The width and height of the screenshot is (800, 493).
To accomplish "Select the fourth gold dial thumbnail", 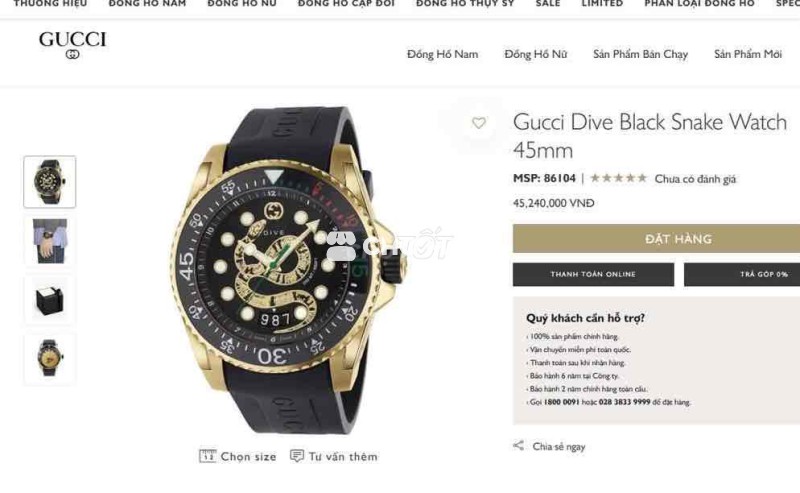I will [x=49, y=358].
